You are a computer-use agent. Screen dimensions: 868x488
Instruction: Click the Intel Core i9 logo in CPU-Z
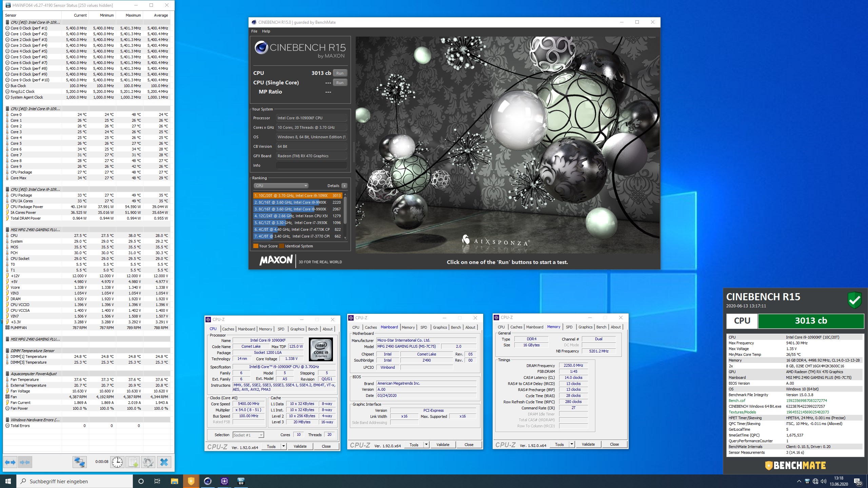point(321,349)
